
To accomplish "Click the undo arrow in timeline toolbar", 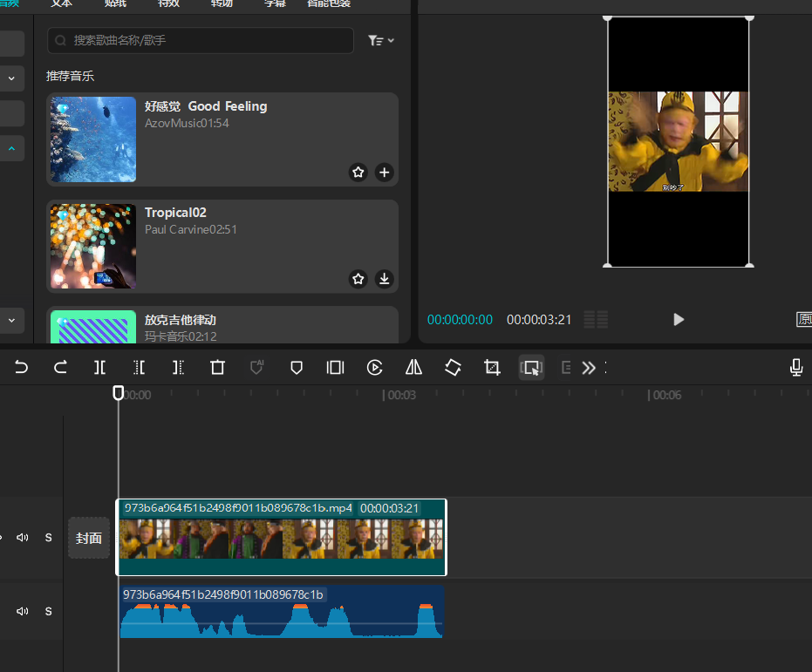I will coord(21,368).
